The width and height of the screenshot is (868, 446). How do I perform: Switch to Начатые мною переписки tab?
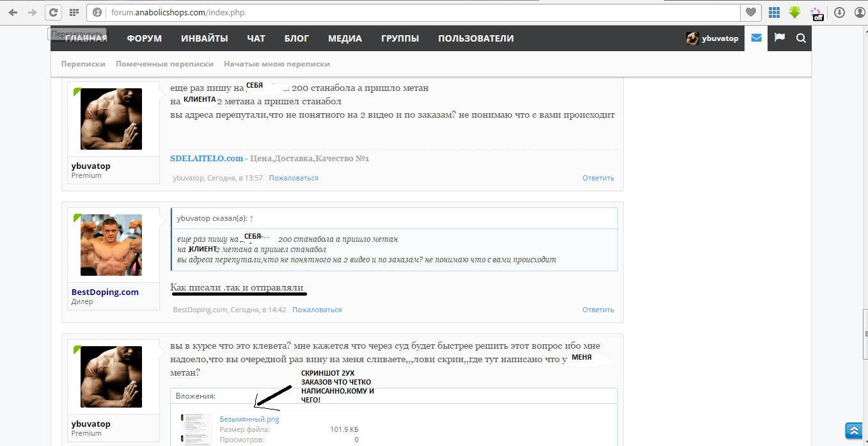(276, 64)
